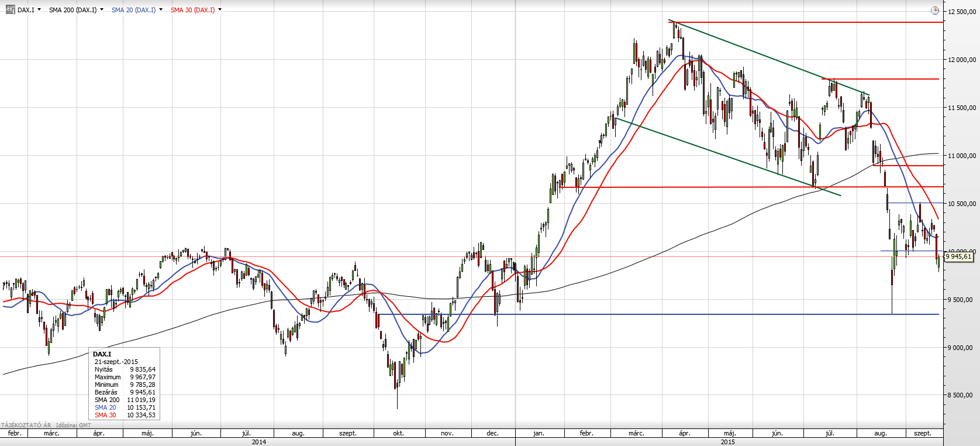Expand the SMA 200 (DAX.I) indicator menu
The height and width of the screenshot is (446, 980).
[x=102, y=9]
